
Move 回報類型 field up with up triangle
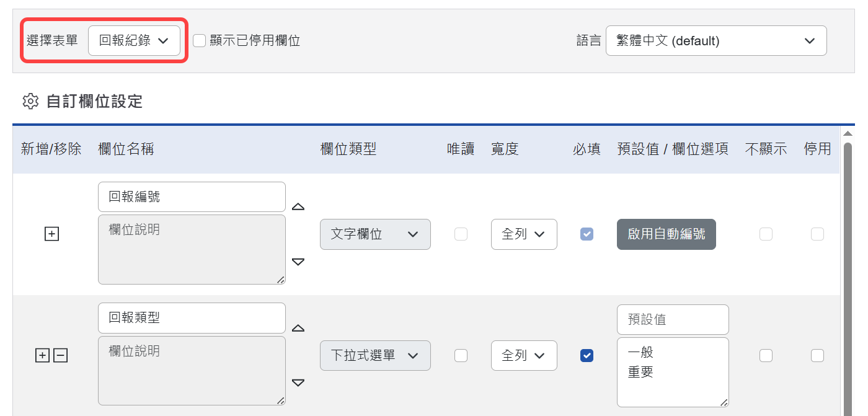[x=298, y=327]
